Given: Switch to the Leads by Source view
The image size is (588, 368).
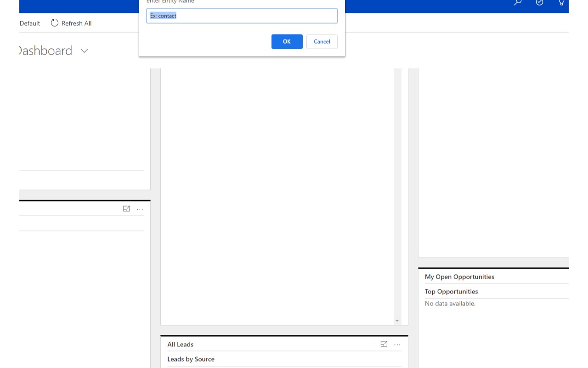Looking at the screenshot, I should [191, 359].
